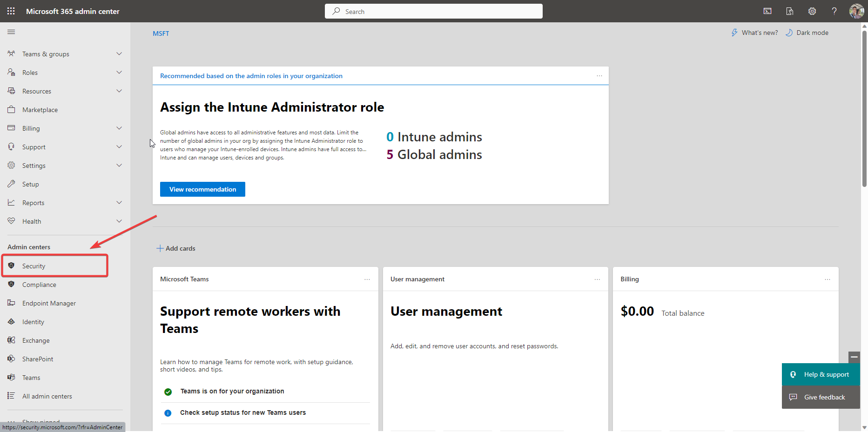868x432 pixels.
Task: Open the app launcher waffle icon
Action: pos(11,11)
